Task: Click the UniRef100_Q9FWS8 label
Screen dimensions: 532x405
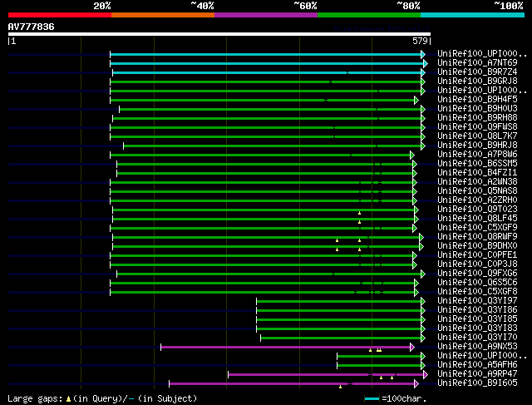Action: (x=477, y=127)
